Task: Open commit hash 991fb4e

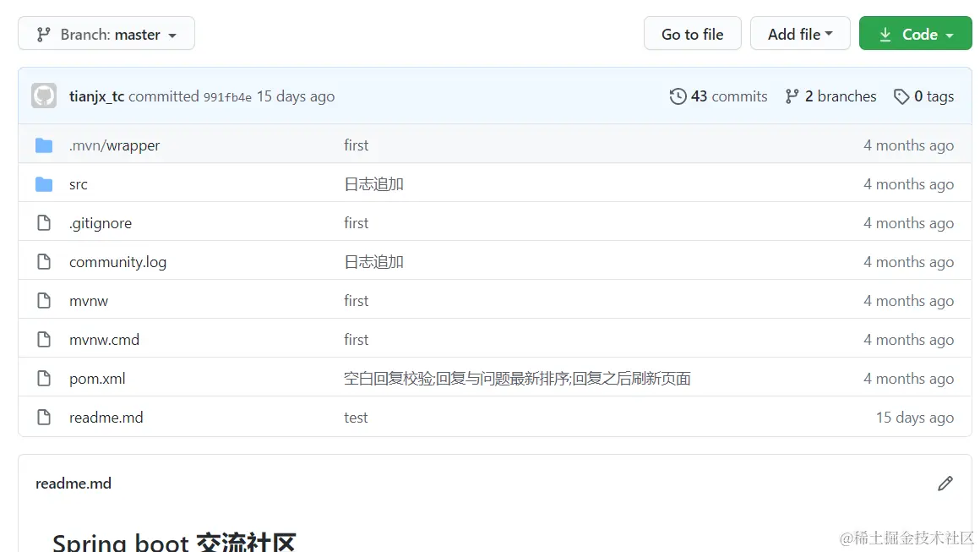Action: (227, 97)
